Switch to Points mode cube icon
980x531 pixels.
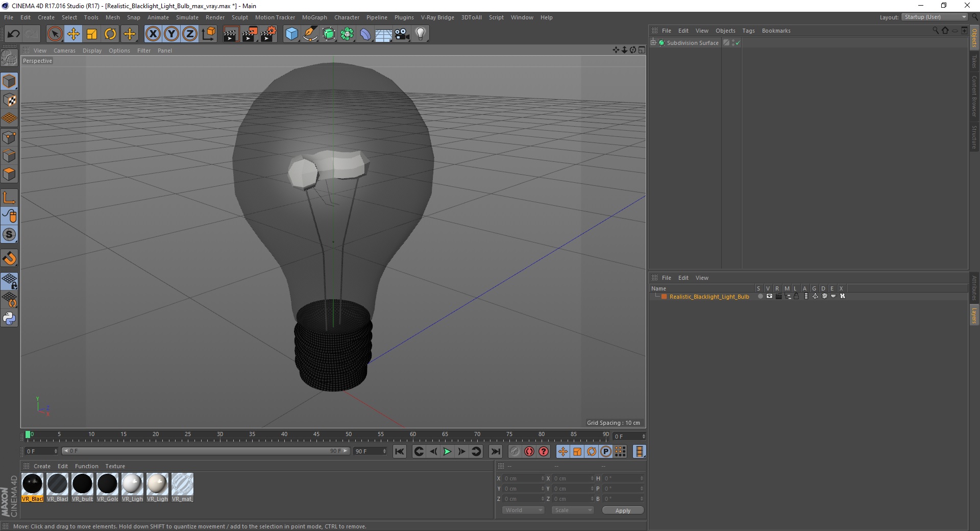coord(9,137)
